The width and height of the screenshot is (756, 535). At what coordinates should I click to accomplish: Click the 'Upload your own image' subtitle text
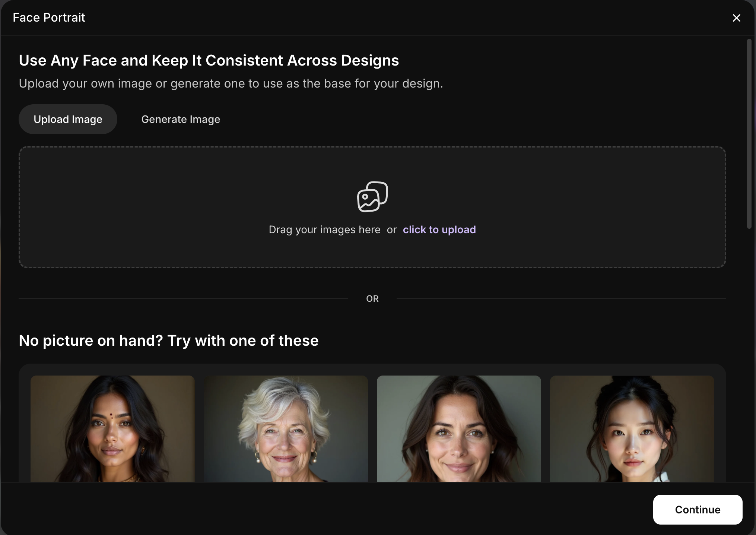pyautogui.click(x=231, y=83)
